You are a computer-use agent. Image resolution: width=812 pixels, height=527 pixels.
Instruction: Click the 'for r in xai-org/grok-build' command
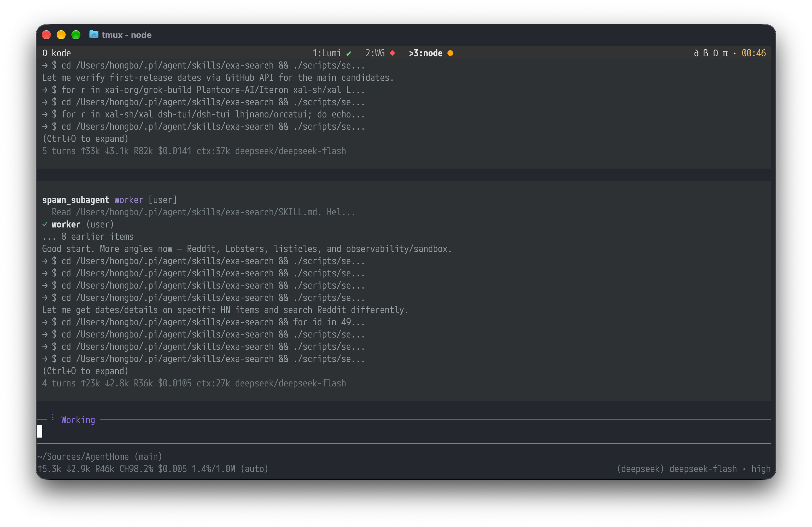(x=203, y=90)
